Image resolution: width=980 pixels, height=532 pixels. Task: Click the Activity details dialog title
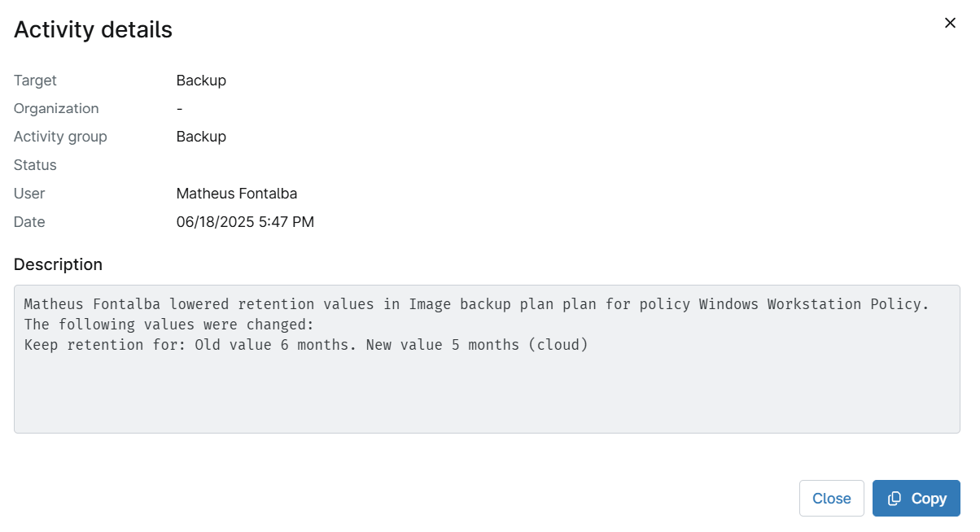92,29
